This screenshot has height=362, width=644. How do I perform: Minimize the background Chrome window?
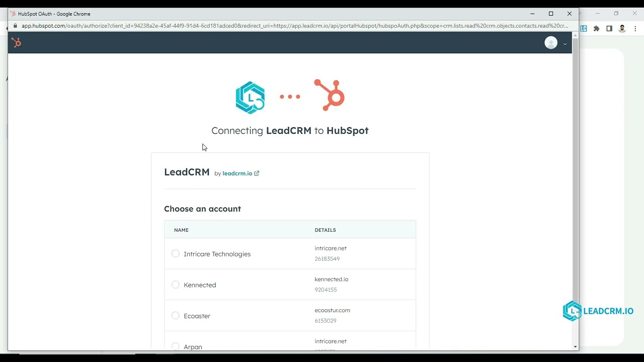[598, 14]
